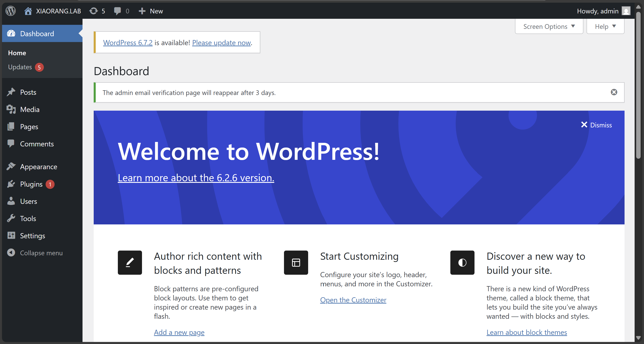Screen dimensions: 644x344
Task: Click the comments bubble icon in admin bar
Action: click(x=117, y=11)
